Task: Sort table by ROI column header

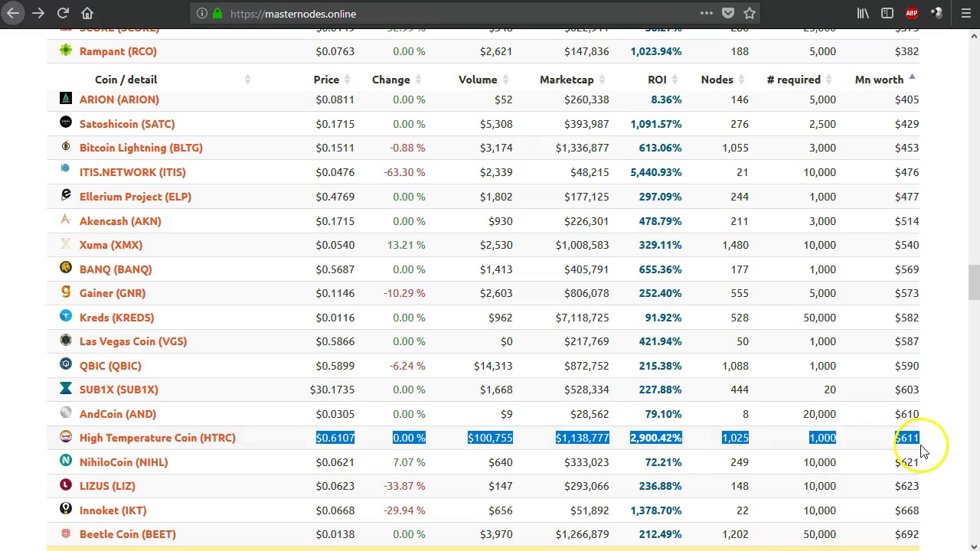Action: (657, 80)
